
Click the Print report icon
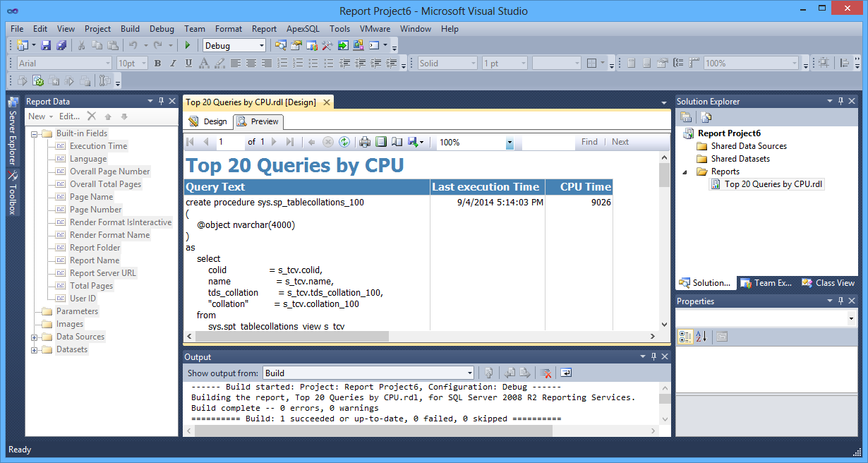tap(365, 142)
